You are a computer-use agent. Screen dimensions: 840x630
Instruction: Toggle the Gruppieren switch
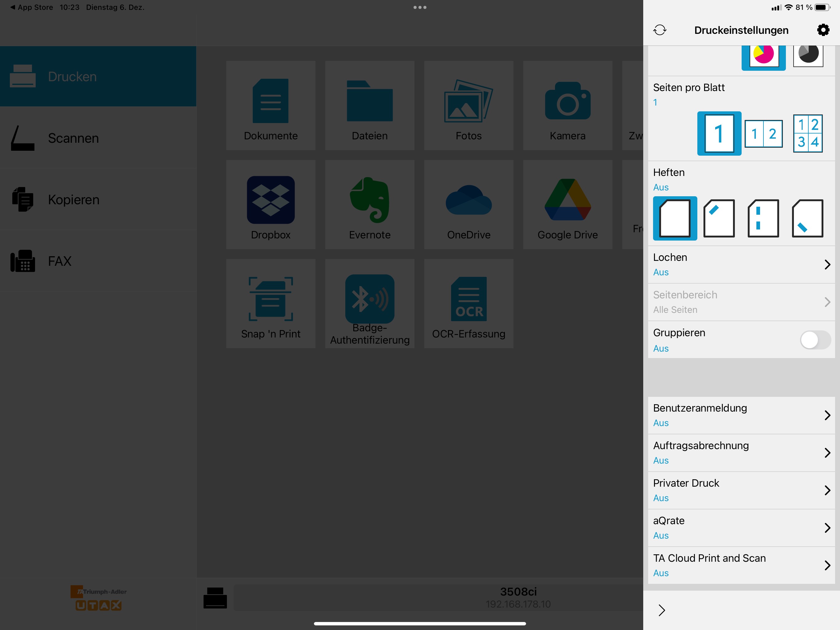[x=815, y=340]
